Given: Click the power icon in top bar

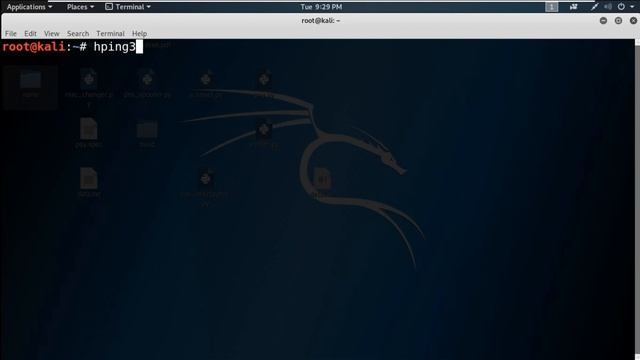Looking at the screenshot, I should tap(621, 7).
